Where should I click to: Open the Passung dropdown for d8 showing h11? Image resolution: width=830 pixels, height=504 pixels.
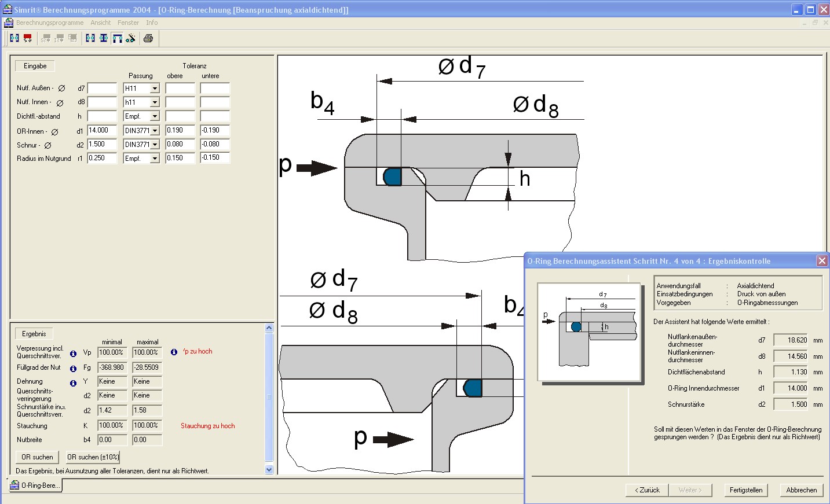(155, 102)
